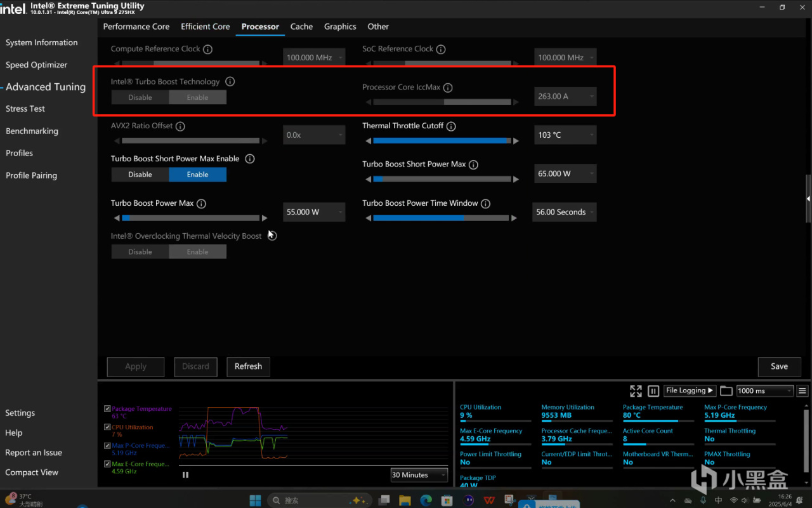This screenshot has width=812, height=508.
Task: Open Microsoft Store from the taskbar
Action: tap(447, 500)
